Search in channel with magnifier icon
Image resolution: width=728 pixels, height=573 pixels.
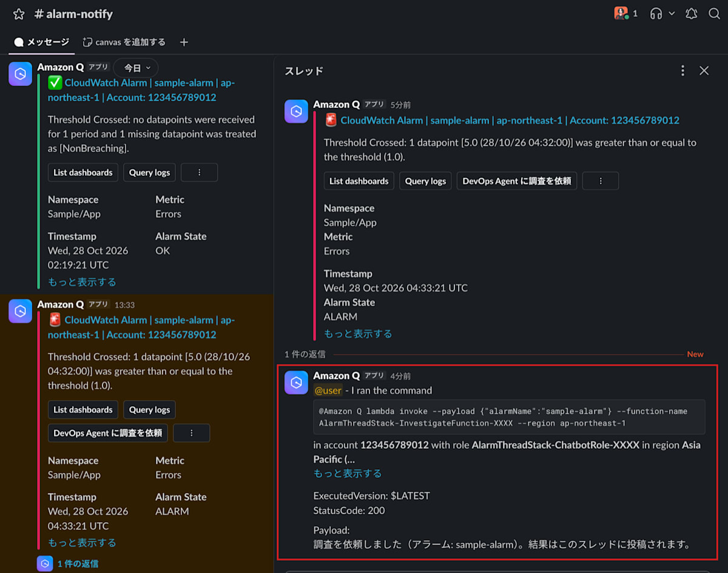715,13
